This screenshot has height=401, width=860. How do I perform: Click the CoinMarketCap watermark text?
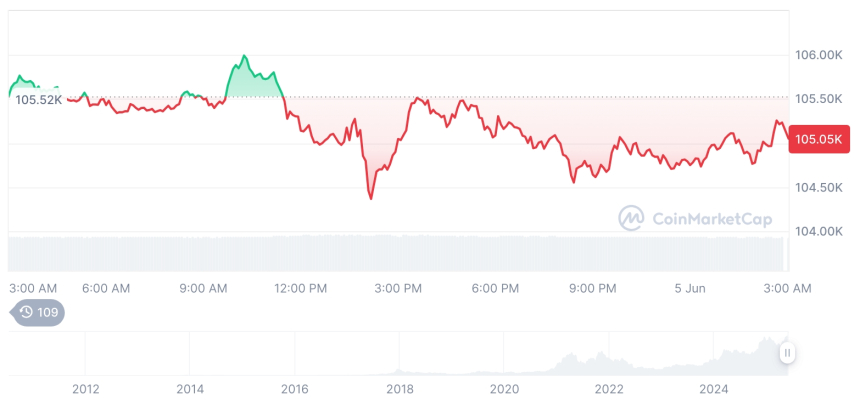pyautogui.click(x=698, y=217)
